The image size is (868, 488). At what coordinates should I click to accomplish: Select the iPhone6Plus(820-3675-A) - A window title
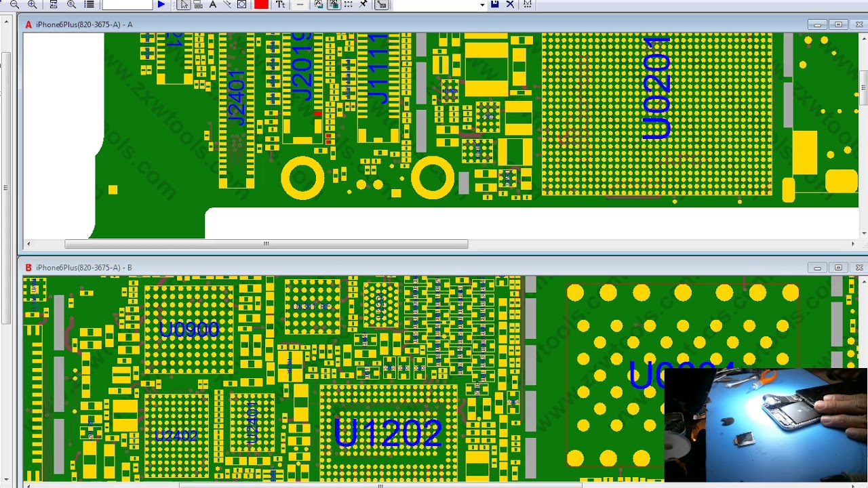[84, 24]
